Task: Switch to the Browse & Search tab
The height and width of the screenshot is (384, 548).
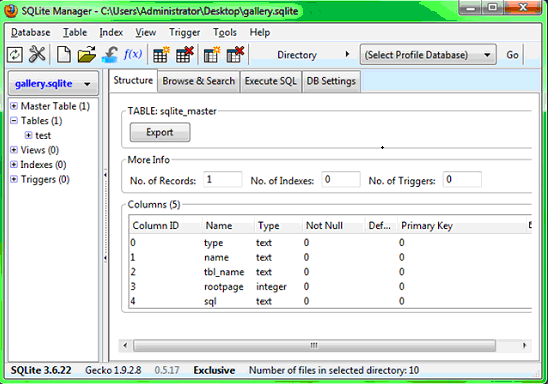Action: pos(199,81)
